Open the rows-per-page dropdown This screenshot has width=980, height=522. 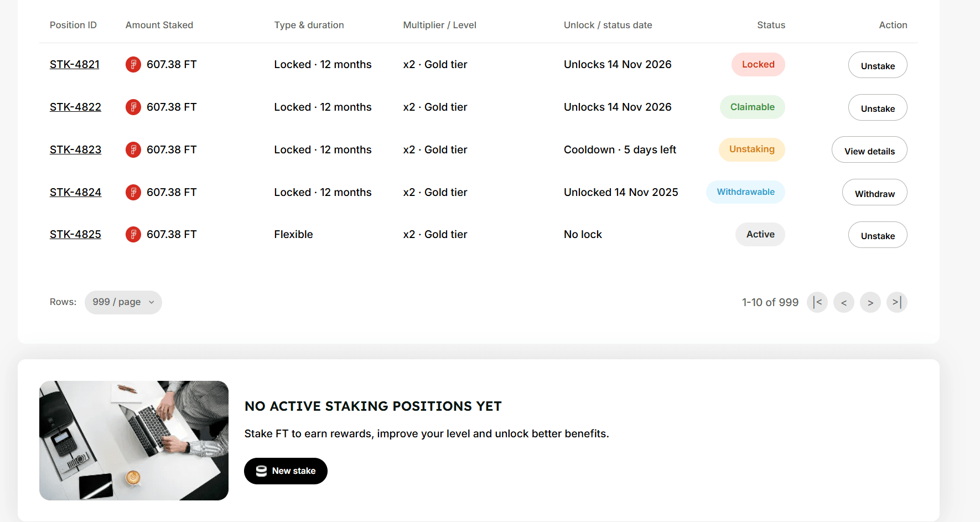tap(123, 302)
